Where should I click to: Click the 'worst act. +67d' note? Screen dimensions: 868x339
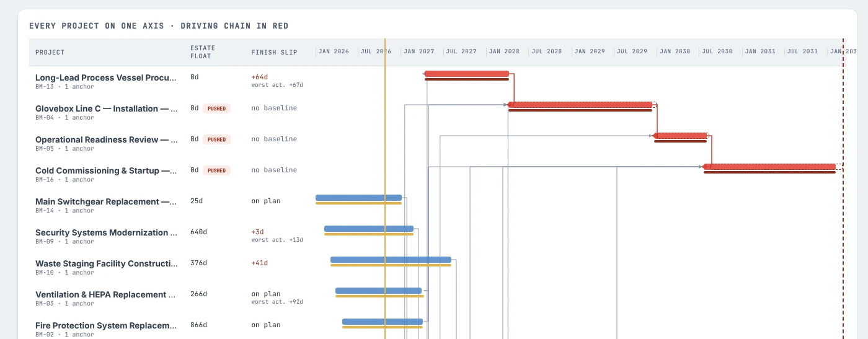pyautogui.click(x=277, y=85)
